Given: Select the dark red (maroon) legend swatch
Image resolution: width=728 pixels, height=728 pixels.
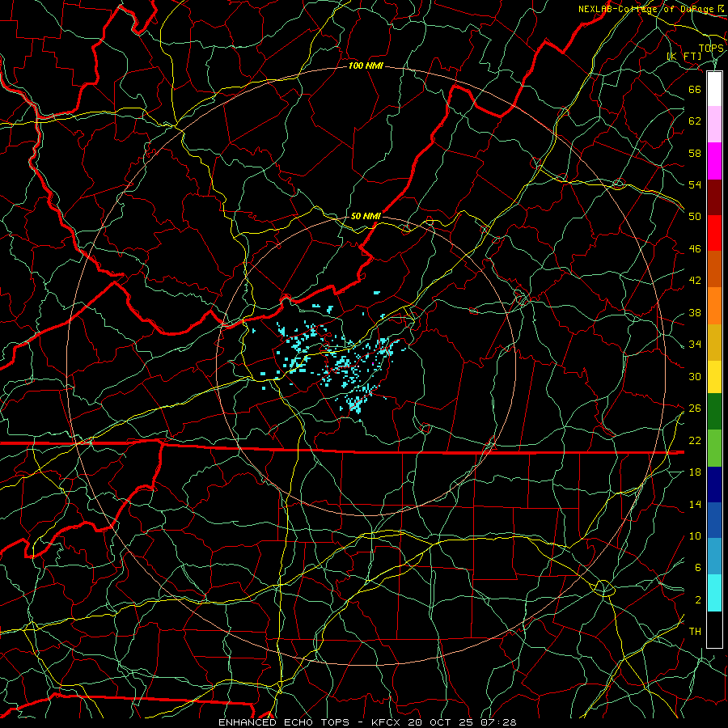Looking at the screenshot, I should (714, 197).
